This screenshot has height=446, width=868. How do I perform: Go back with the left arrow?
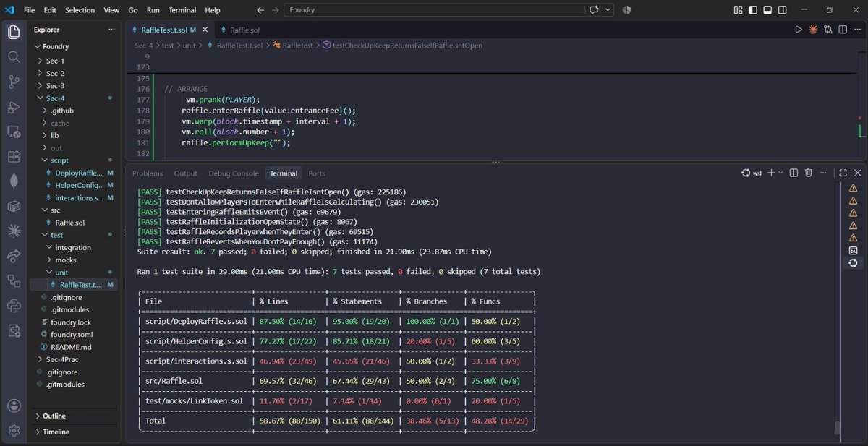260,10
